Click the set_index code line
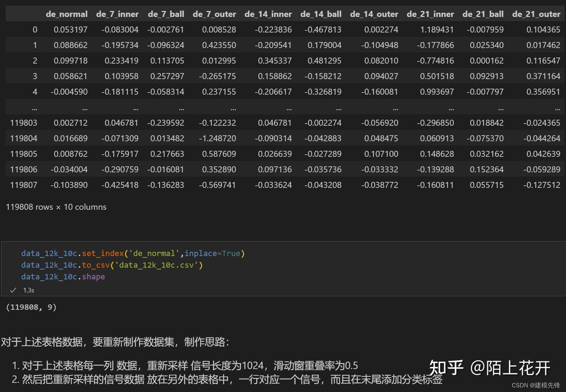The height and width of the screenshot is (392, 566). [134, 253]
